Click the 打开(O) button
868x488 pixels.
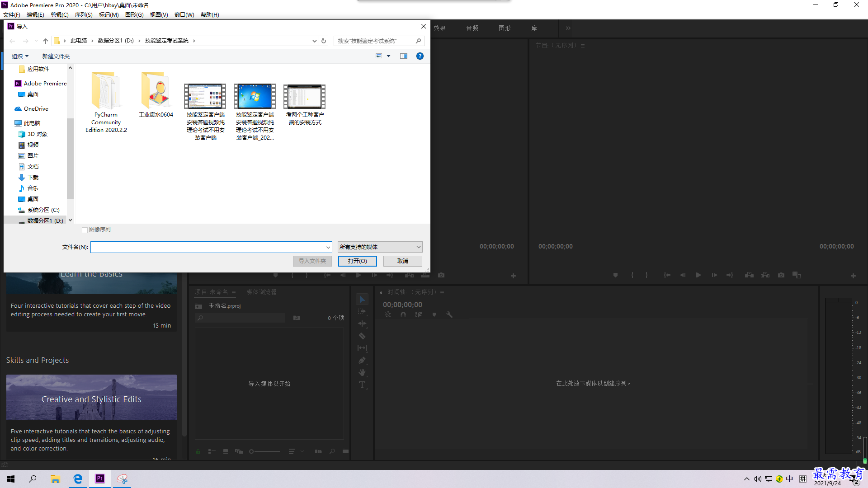358,261
